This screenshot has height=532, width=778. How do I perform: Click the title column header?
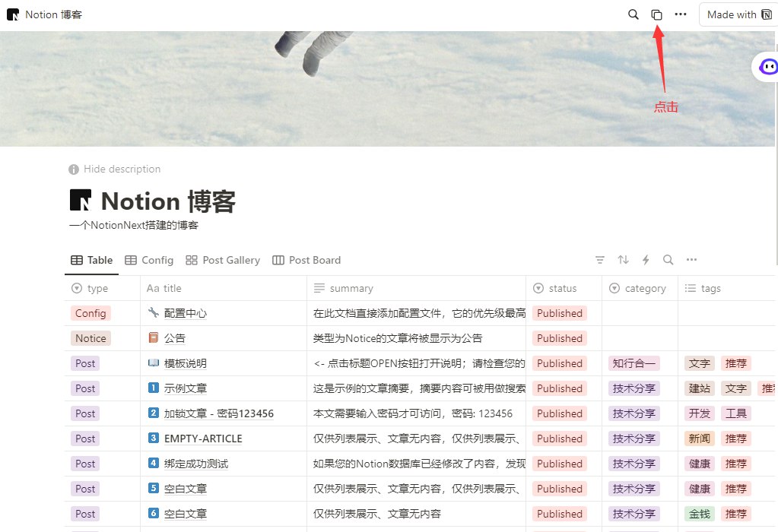224,288
